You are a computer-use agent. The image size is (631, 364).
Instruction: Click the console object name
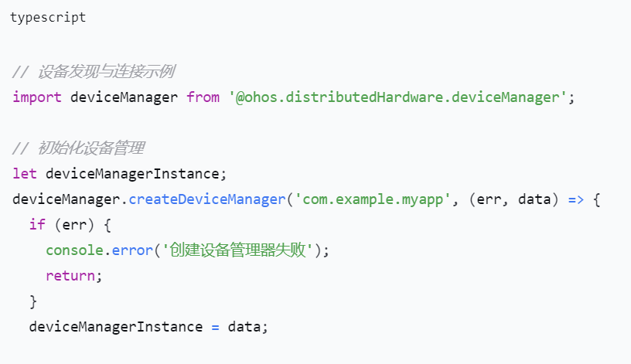(75, 250)
